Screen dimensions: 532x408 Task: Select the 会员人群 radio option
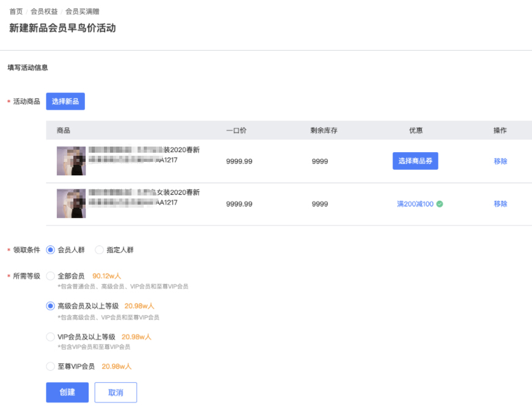(50, 249)
